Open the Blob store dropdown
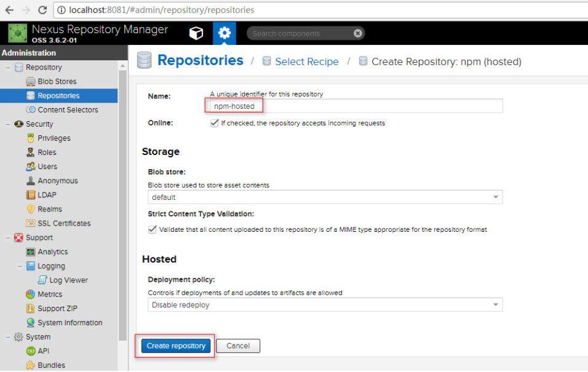The height and width of the screenshot is (372, 588). point(325,197)
